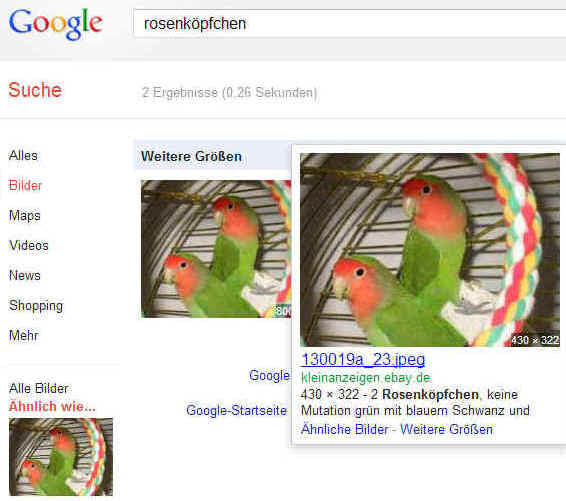This screenshot has width=566, height=501.
Task: Click the Ähnliche Bilder link
Action: click(x=344, y=430)
